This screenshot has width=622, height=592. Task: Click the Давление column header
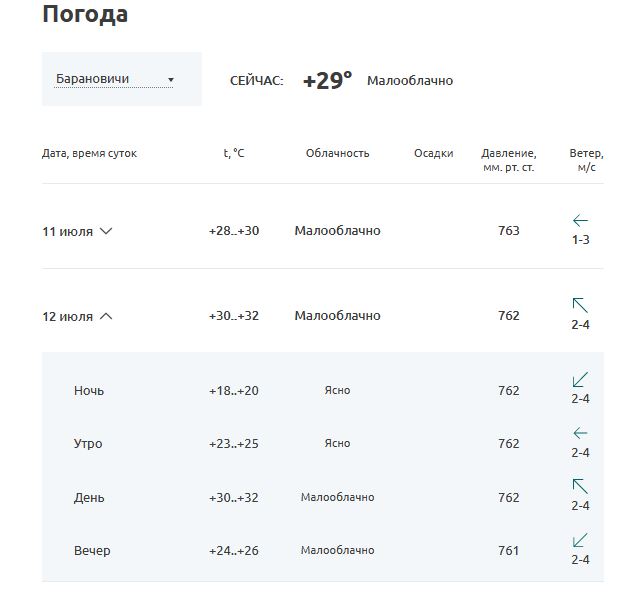pyautogui.click(x=509, y=160)
